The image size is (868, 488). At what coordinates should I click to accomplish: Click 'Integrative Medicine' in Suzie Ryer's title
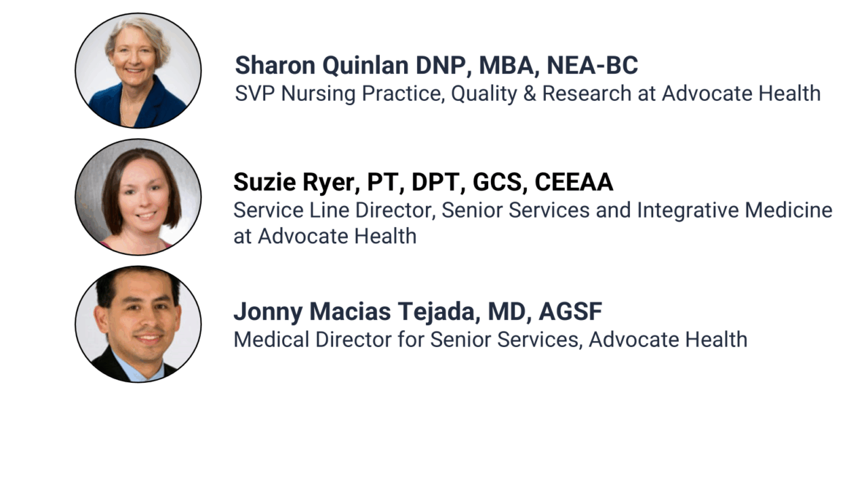click(734, 210)
